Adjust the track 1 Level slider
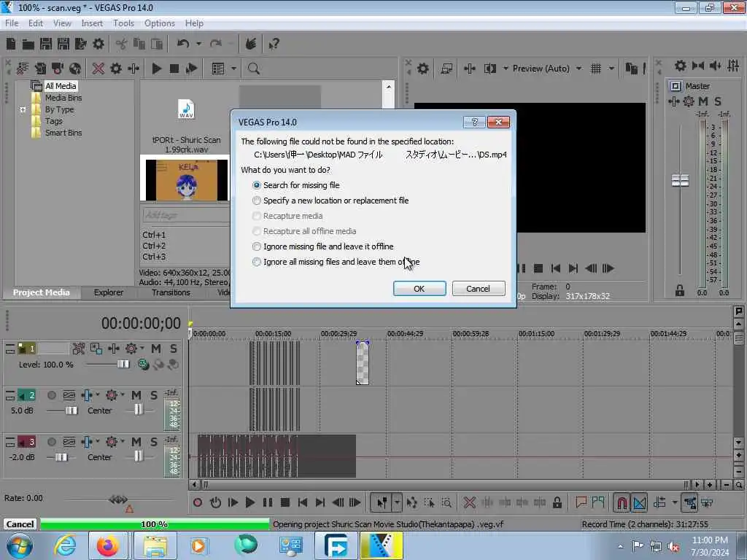 tap(122, 365)
